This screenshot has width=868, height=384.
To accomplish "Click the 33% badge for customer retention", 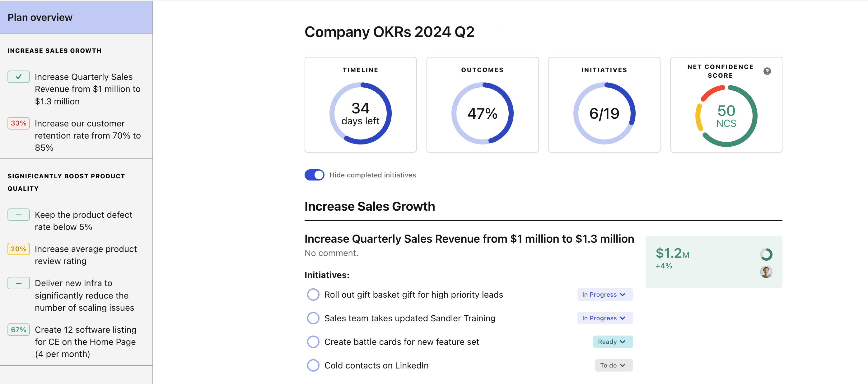I will [x=19, y=123].
